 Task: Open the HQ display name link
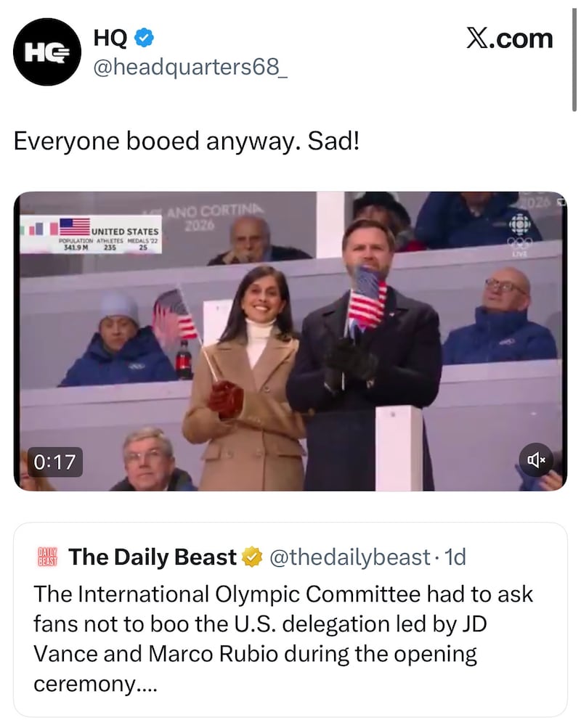pos(110,38)
